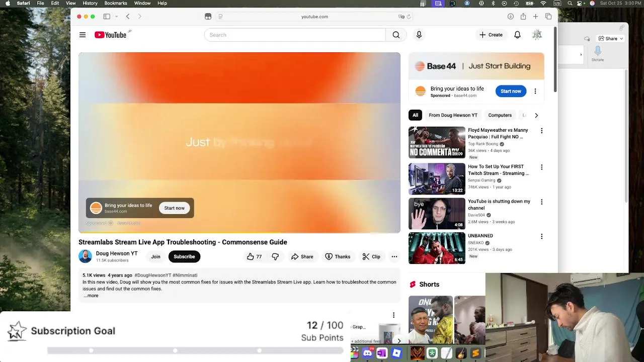Subscribe to Doug Hewson YT
This screenshot has height=362, width=644.
pos(184,256)
